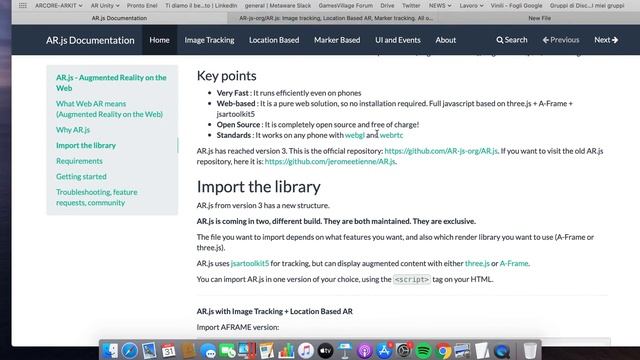This screenshot has height=360, width=640.
Task: Open the jsartoolkit5 link
Action: click(x=250, y=264)
